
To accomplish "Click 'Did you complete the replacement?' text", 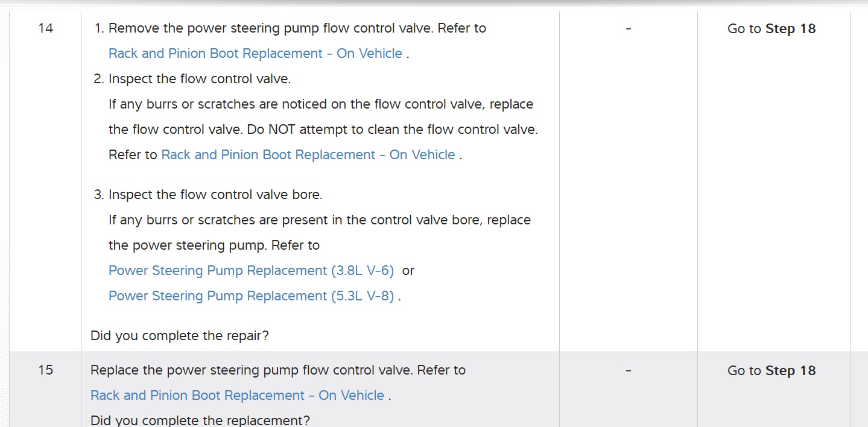I will (x=200, y=420).
